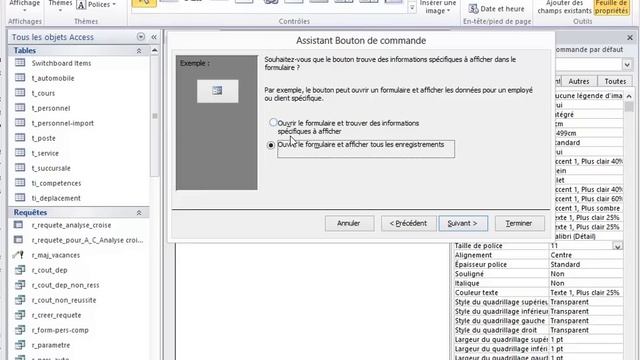
Task: Open the Affichage menu button
Action: point(24,6)
